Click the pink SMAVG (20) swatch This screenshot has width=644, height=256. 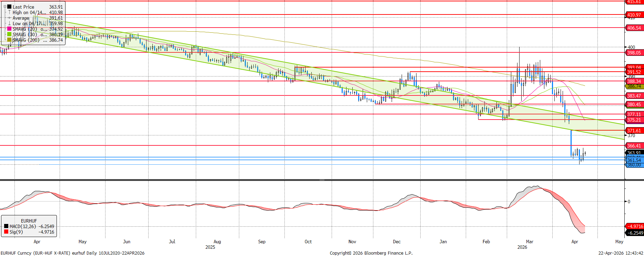[x=9, y=29]
